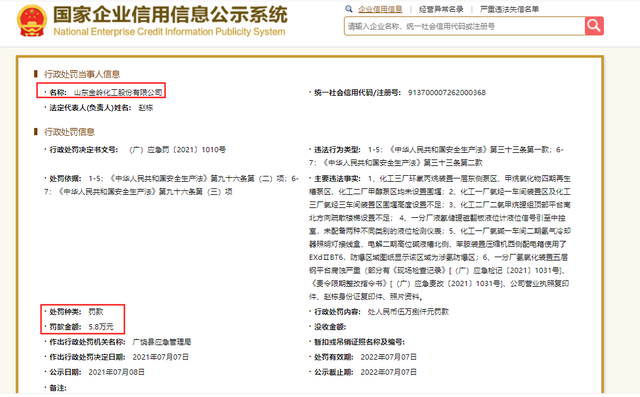The width and height of the screenshot is (640, 397).
Task: Click the 处罚有效期 date value
Action: pos(389,357)
